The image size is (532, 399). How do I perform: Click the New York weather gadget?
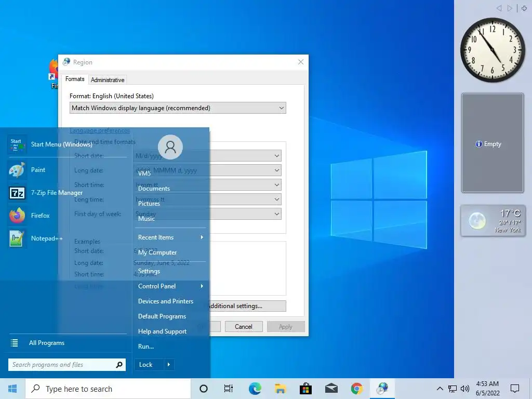click(493, 220)
